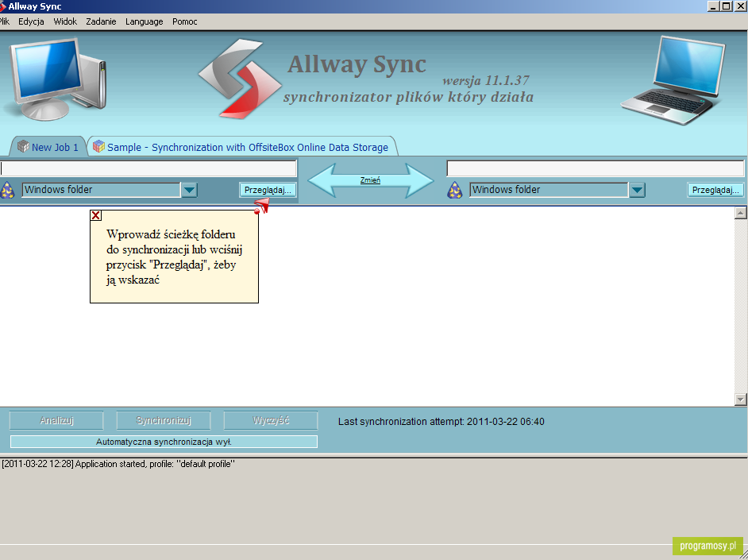The image size is (748, 560).
Task: Open the Widok menu
Action: click(65, 21)
